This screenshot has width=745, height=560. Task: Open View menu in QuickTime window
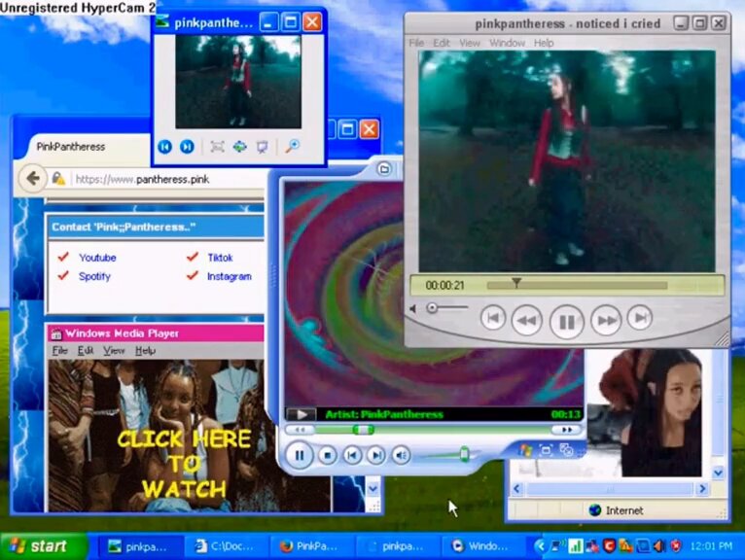(x=470, y=43)
